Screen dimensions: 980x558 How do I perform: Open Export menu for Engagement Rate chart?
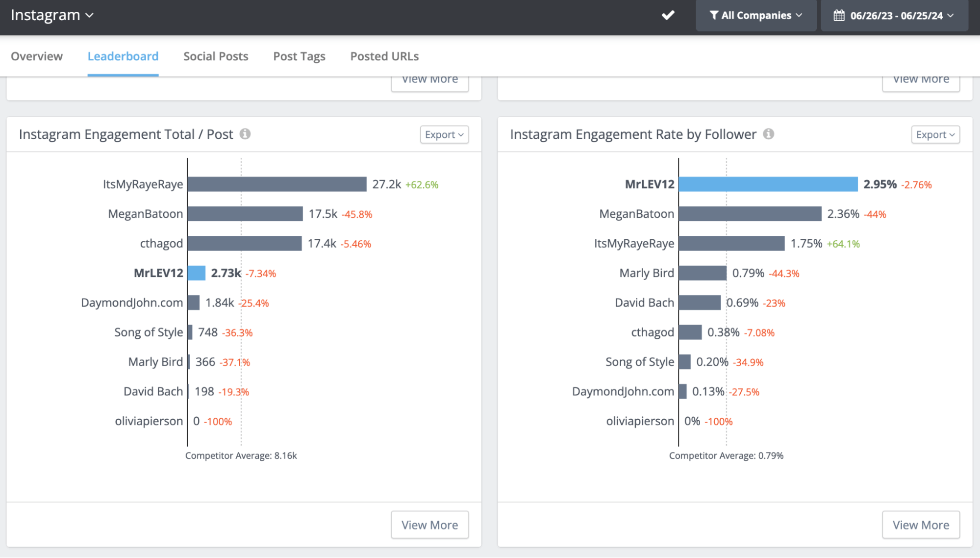[935, 134]
